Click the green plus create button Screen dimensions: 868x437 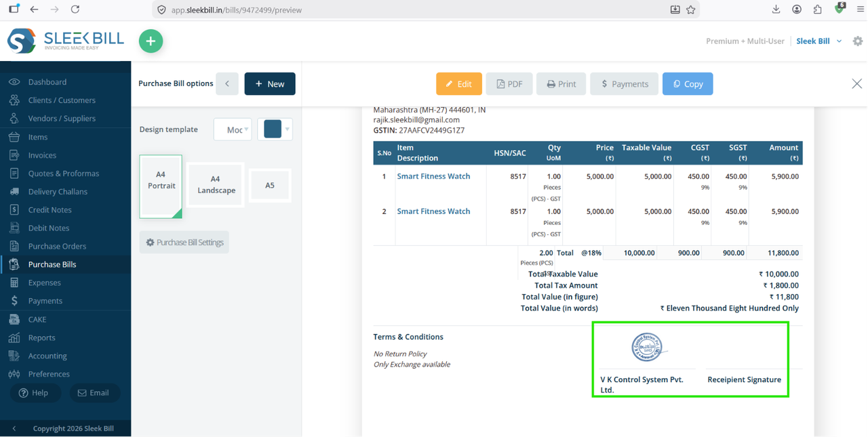tap(151, 41)
